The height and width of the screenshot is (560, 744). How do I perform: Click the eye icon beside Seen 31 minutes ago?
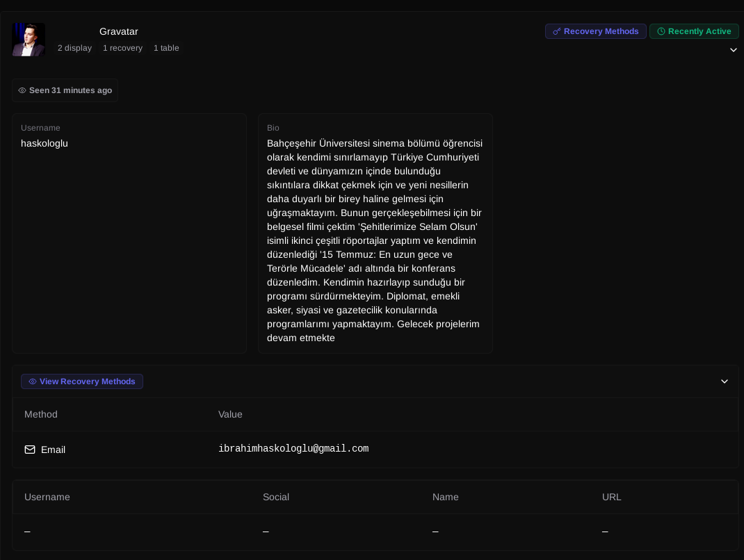coord(22,90)
